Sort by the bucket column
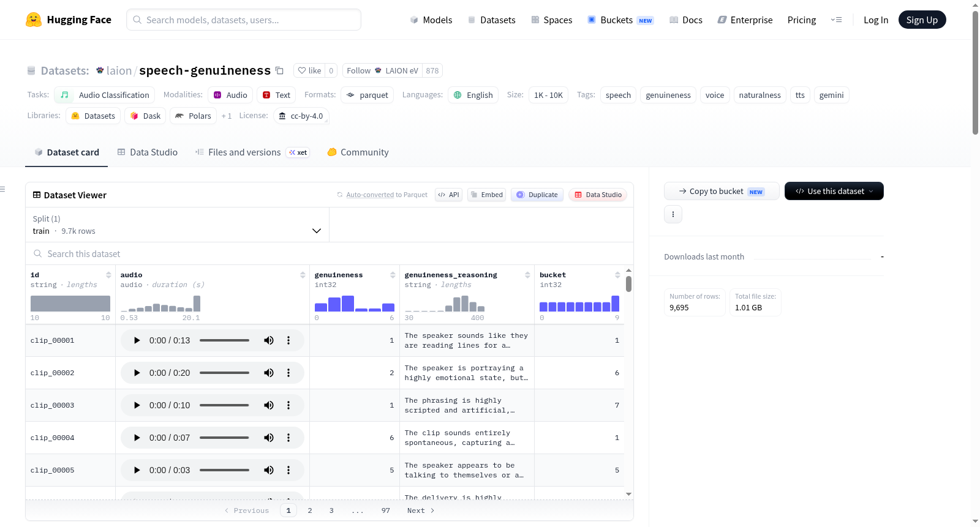The height and width of the screenshot is (527, 980). point(617,275)
